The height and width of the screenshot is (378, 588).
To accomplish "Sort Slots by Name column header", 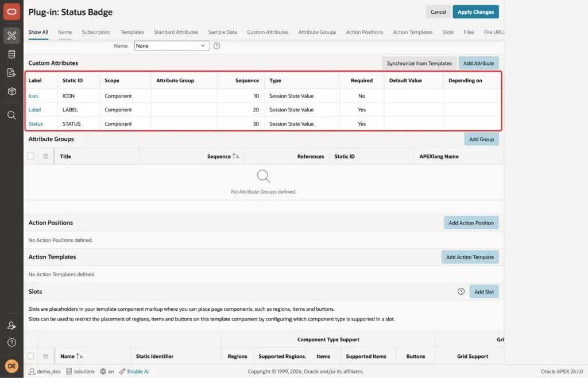I will click(x=71, y=356).
